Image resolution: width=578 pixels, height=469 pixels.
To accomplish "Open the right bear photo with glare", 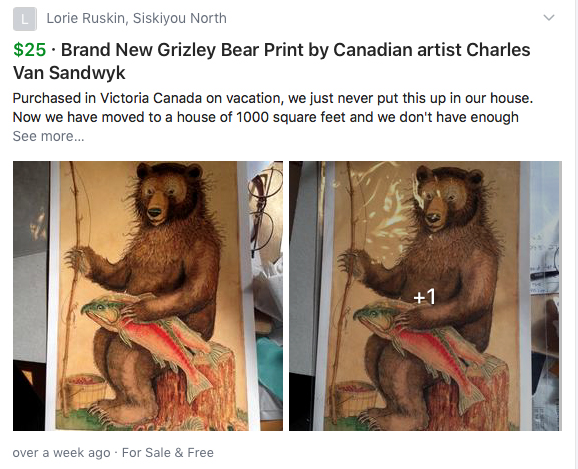I will (x=425, y=296).
